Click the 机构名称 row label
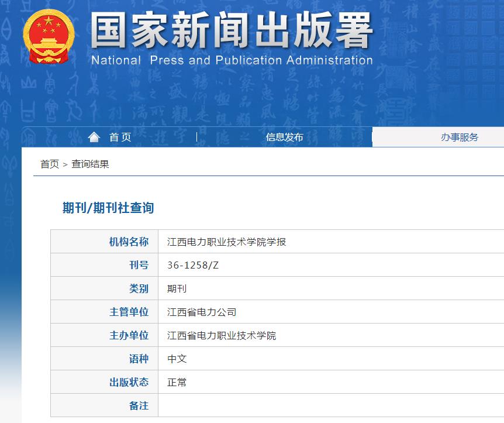504x423 pixels. tap(130, 242)
